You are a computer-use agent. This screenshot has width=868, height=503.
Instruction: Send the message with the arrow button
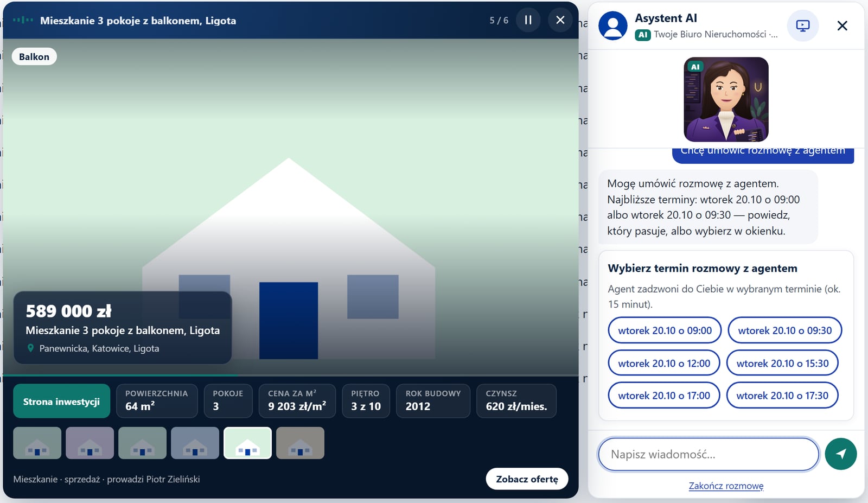[x=841, y=454]
